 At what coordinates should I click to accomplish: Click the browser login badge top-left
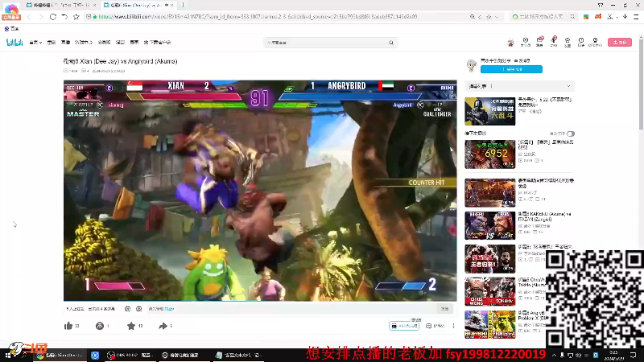pyautogui.click(x=11, y=11)
